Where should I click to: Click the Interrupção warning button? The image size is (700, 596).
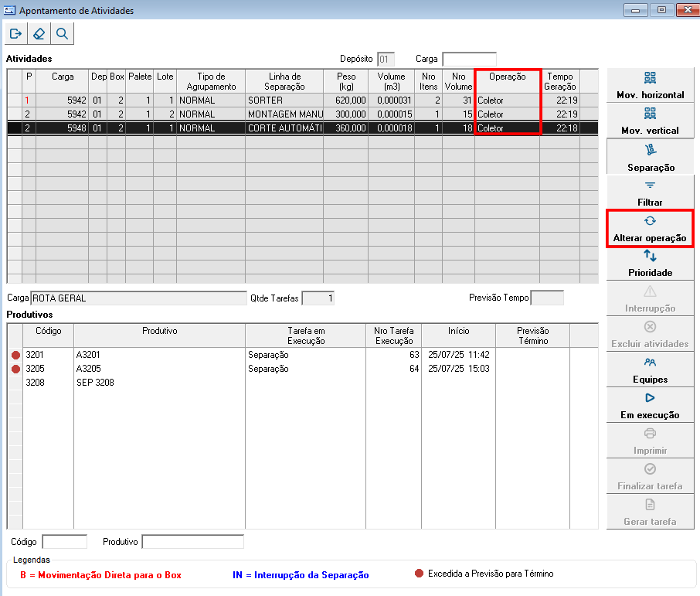[650, 299]
